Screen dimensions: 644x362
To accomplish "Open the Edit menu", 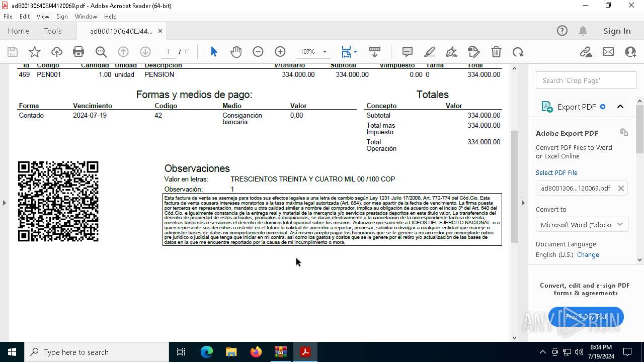I will pos(25,17).
